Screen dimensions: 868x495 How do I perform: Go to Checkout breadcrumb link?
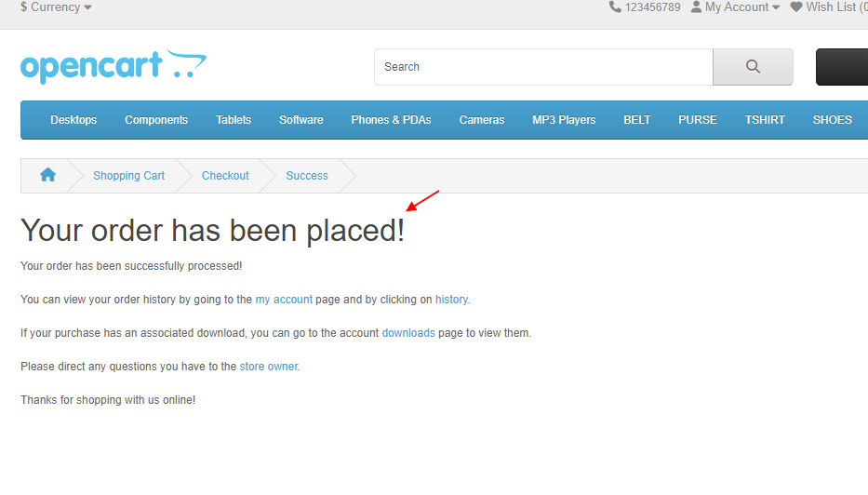tap(225, 176)
